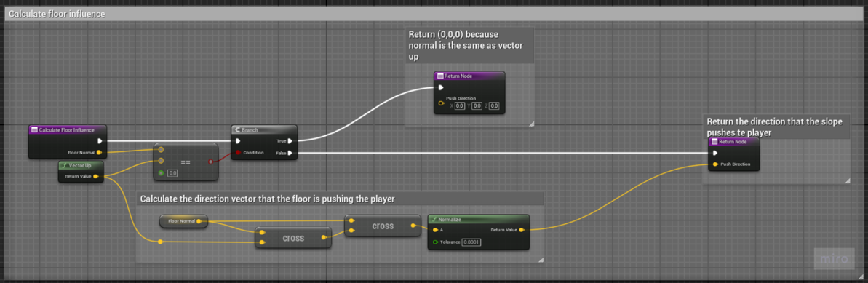Viewport: 868px width, 283px height.
Task: Click the bottom input pin of first cross node
Action: [262, 242]
